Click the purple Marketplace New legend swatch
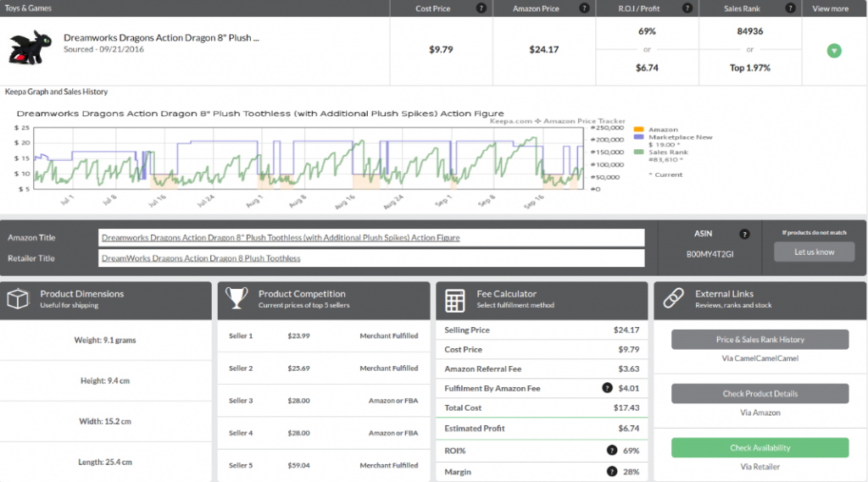 click(x=638, y=136)
